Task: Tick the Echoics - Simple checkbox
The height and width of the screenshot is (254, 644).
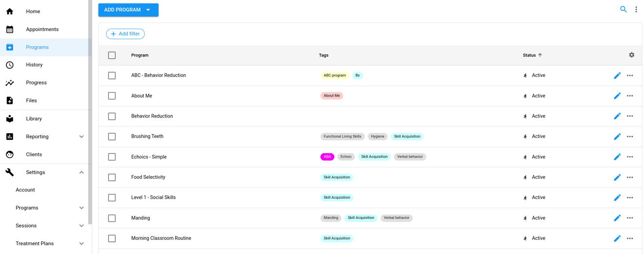Action: (x=112, y=157)
